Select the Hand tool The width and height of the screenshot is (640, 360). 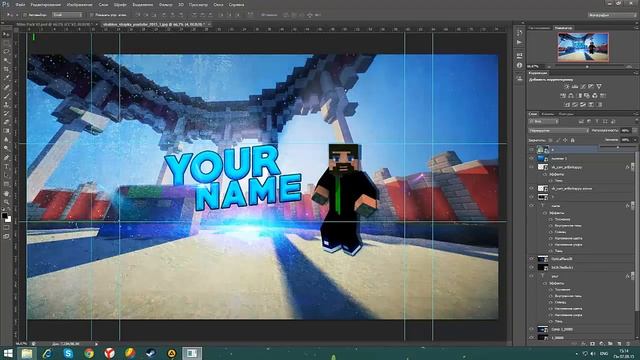6,193
